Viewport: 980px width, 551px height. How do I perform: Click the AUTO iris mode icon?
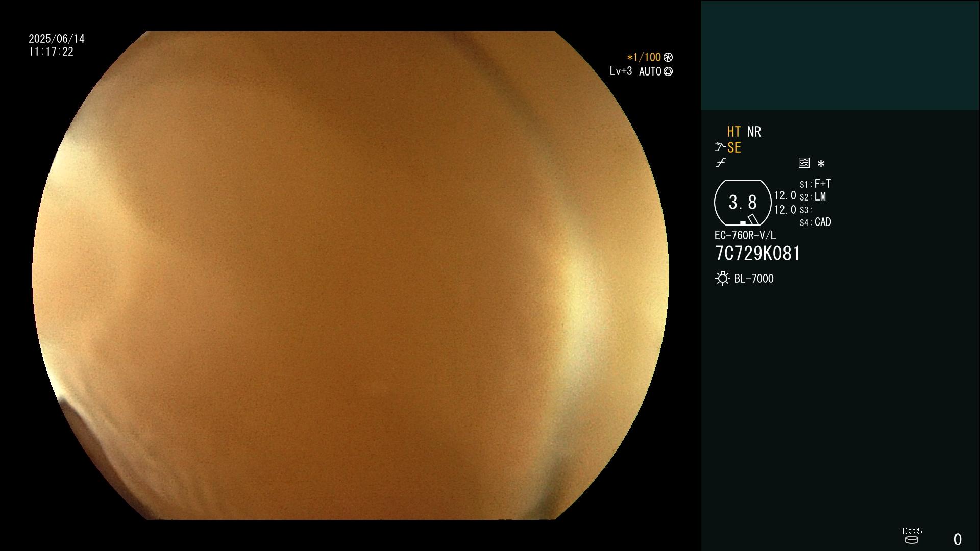(x=668, y=71)
